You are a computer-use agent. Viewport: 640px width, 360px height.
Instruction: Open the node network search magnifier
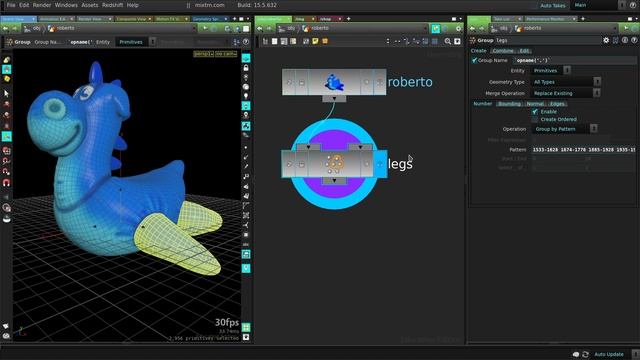pyautogui.click(x=448, y=41)
